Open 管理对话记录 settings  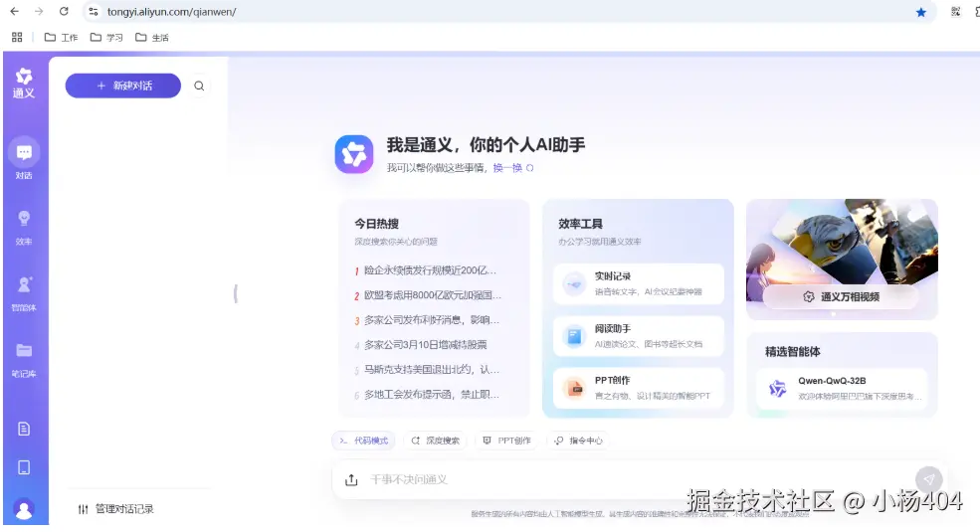pyautogui.click(x=115, y=509)
